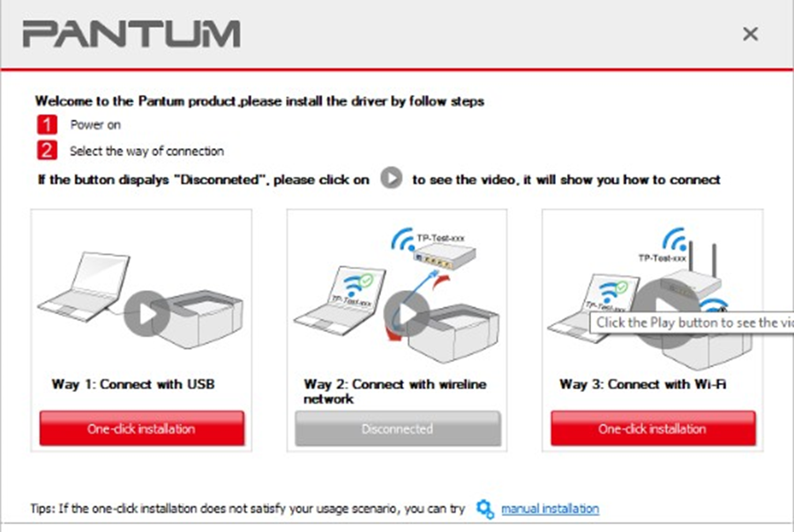Click the Pantum logo
The height and width of the screenshot is (532, 794).
[131, 34]
